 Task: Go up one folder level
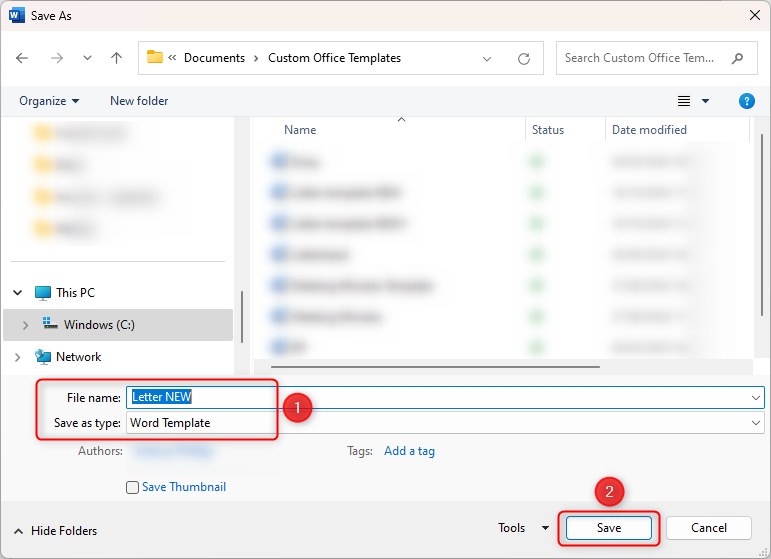(117, 58)
